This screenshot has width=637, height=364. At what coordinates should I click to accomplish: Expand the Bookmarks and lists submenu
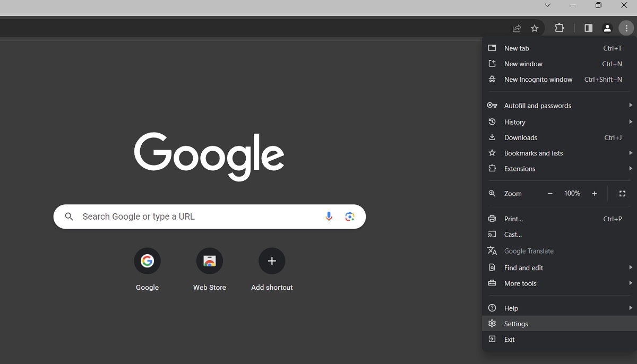pyautogui.click(x=533, y=153)
